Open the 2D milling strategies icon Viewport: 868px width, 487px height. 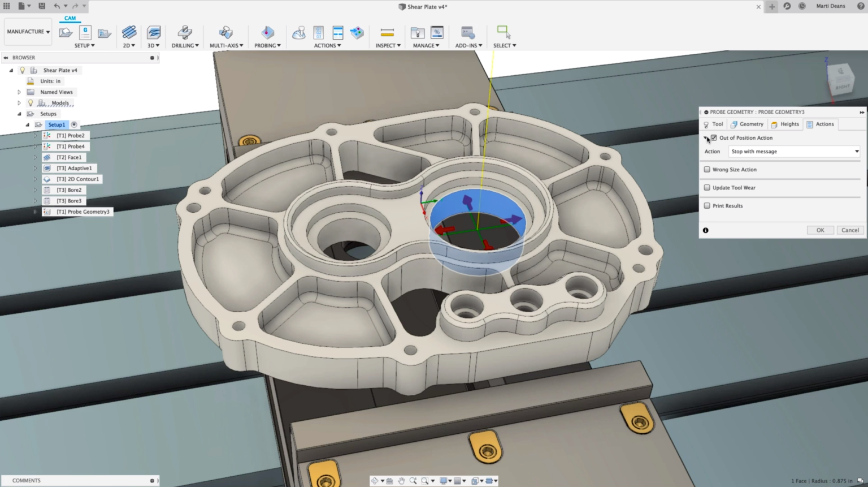tap(129, 33)
